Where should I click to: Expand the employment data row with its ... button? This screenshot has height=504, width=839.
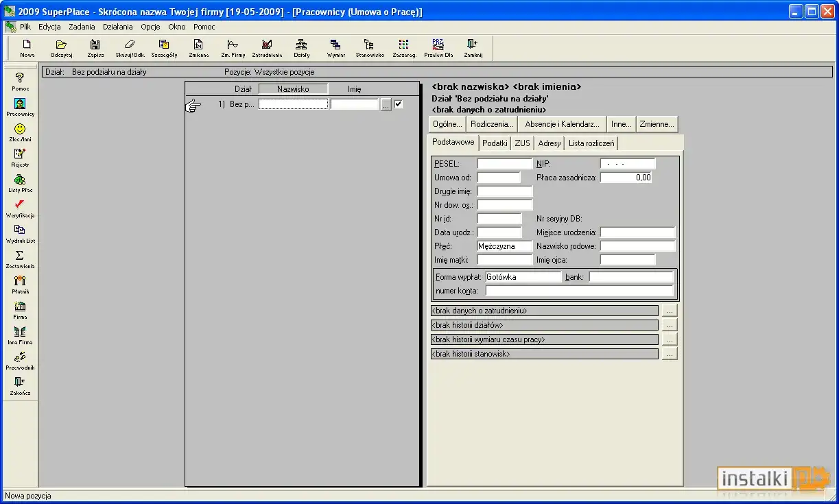click(x=670, y=311)
